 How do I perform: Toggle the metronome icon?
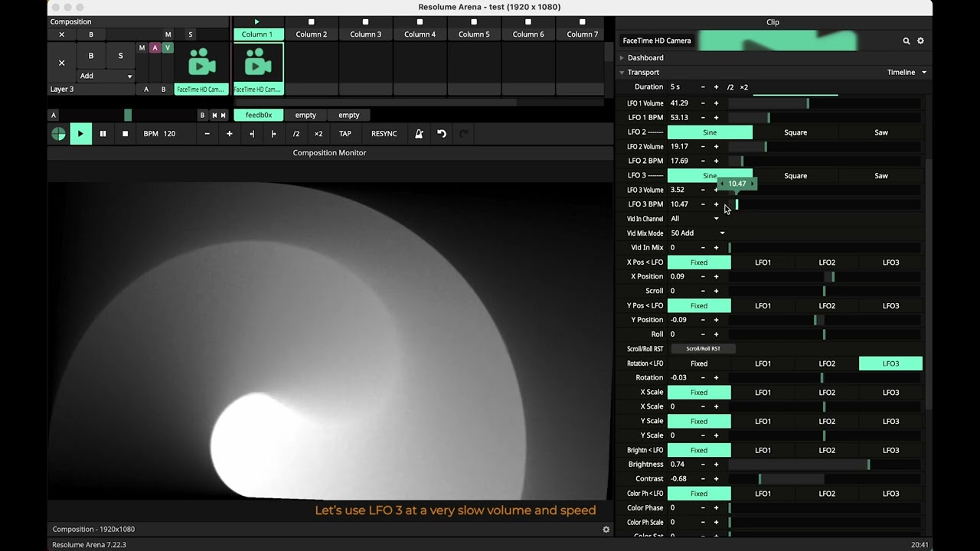point(419,134)
